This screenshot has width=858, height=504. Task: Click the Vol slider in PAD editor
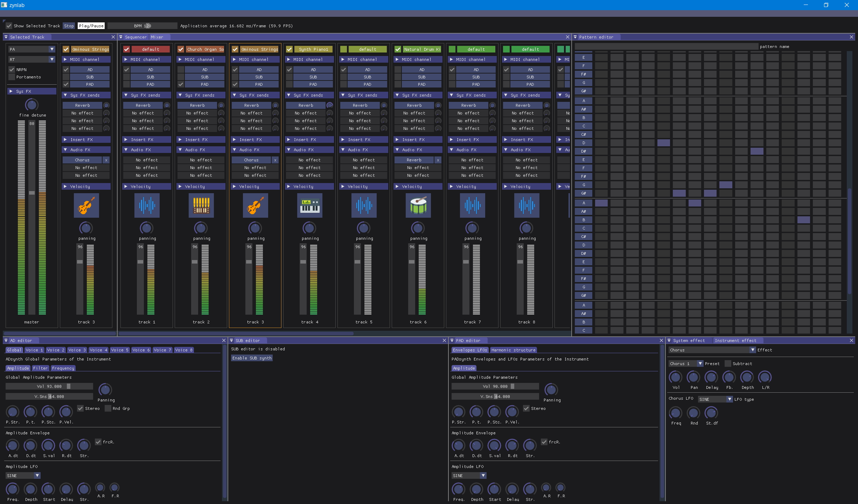pyautogui.click(x=495, y=386)
